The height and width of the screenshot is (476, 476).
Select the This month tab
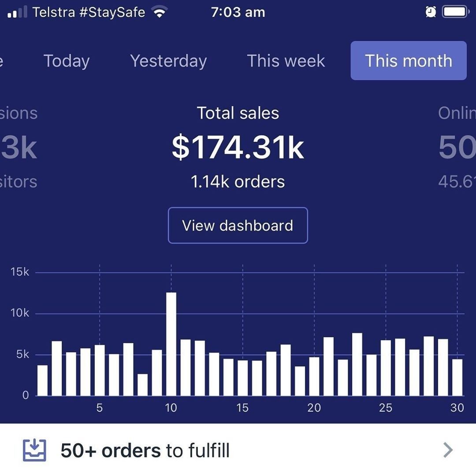pyautogui.click(x=409, y=61)
